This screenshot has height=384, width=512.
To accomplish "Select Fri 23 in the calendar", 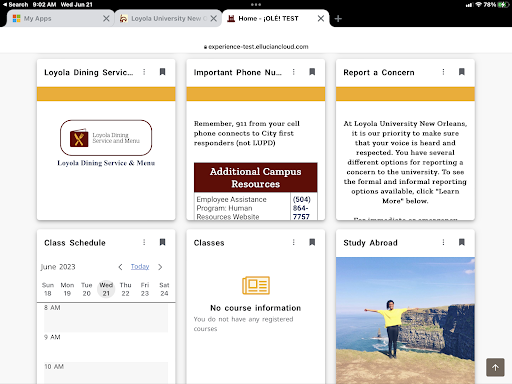I will point(145,289).
